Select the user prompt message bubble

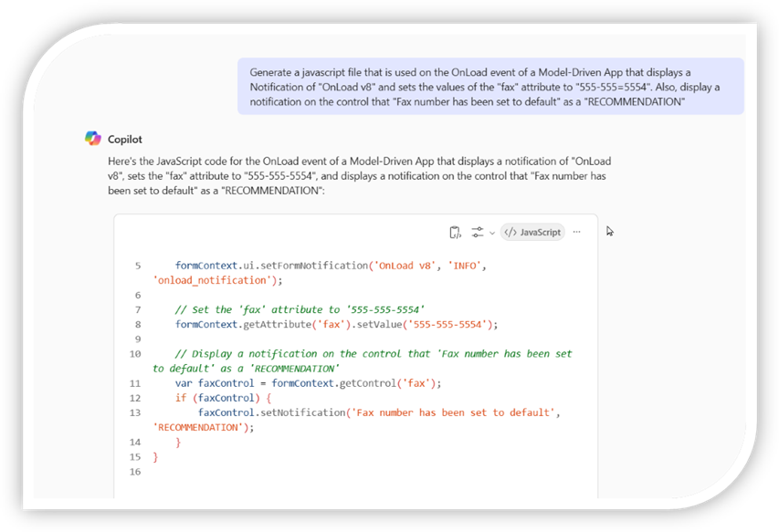(490, 87)
